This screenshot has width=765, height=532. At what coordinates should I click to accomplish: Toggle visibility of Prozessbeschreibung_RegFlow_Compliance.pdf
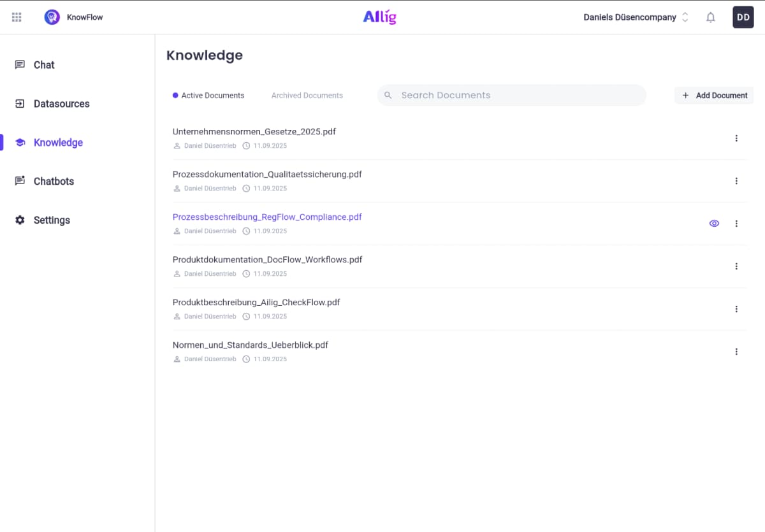[x=714, y=223]
